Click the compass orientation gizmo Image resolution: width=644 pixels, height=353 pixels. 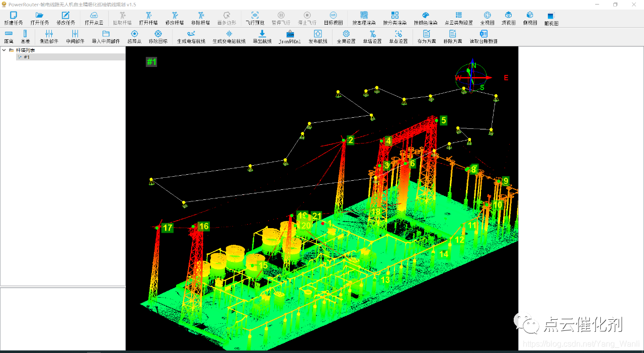tap(471, 77)
